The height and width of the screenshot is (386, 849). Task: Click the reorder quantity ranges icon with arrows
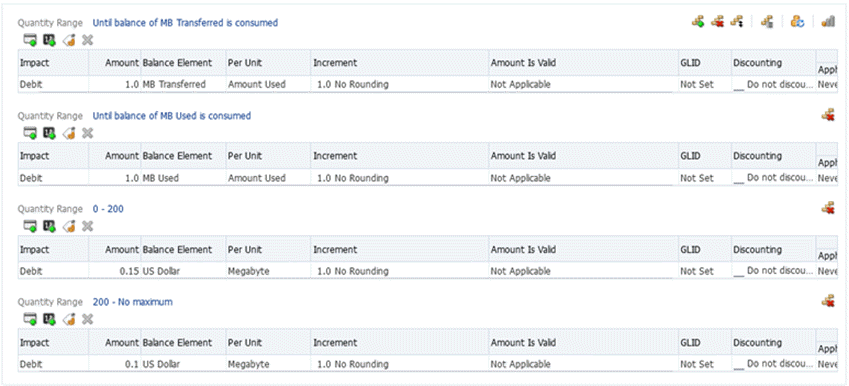point(736,22)
